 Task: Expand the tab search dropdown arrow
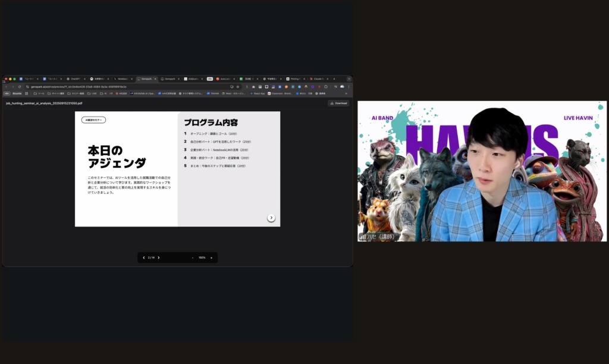[x=348, y=79]
